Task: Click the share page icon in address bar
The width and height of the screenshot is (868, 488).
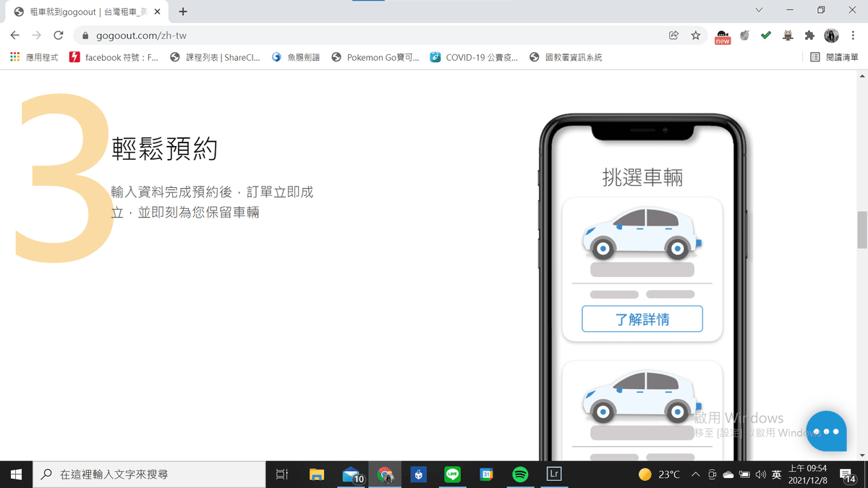Action: [x=673, y=35]
